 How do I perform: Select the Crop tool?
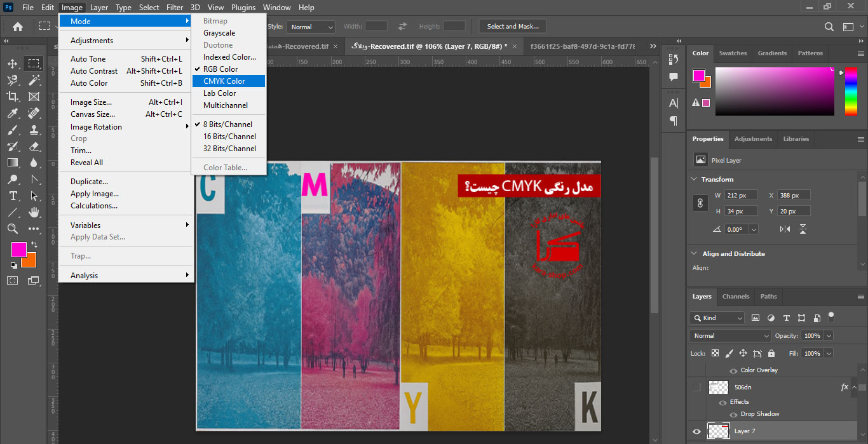click(13, 97)
